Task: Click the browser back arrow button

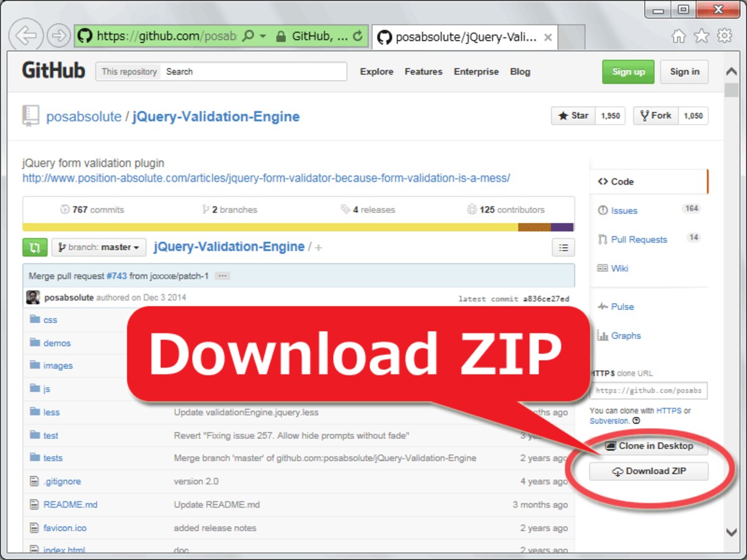Action: 26,35
